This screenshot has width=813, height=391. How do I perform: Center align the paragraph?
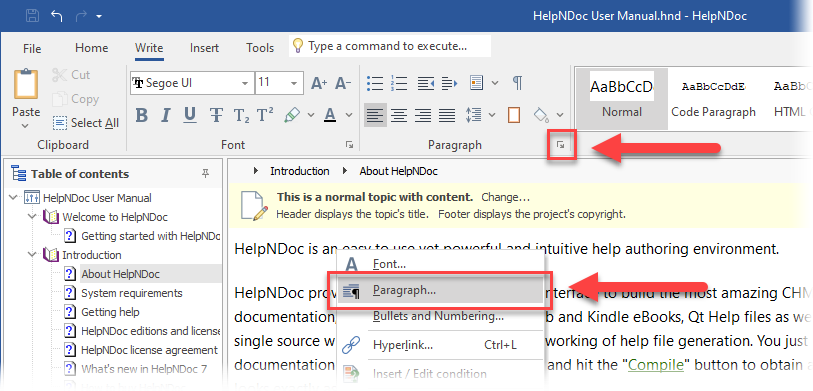click(x=399, y=115)
